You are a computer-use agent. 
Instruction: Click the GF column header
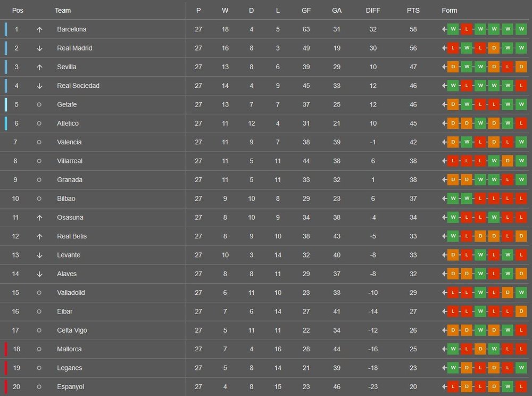click(x=306, y=11)
